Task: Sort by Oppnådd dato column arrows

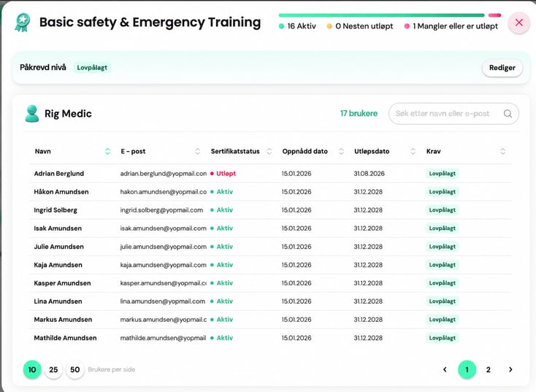Action: 341,151
